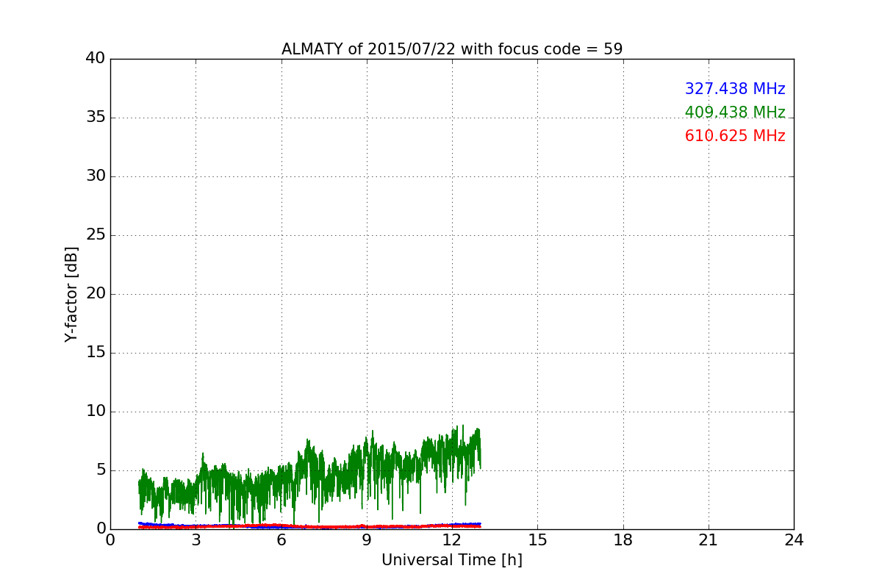The width and height of the screenshot is (882, 588).
Task: Click the y-axis tick label 5
Action: coord(101,470)
